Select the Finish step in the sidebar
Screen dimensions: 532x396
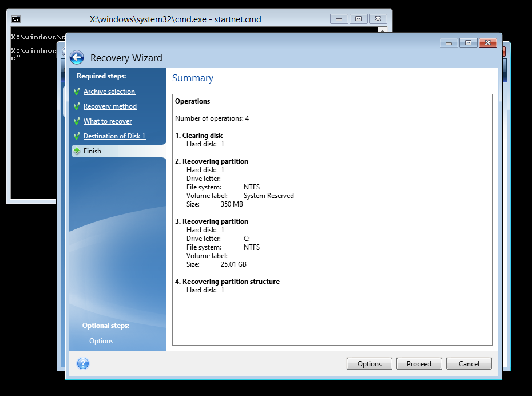pos(92,151)
